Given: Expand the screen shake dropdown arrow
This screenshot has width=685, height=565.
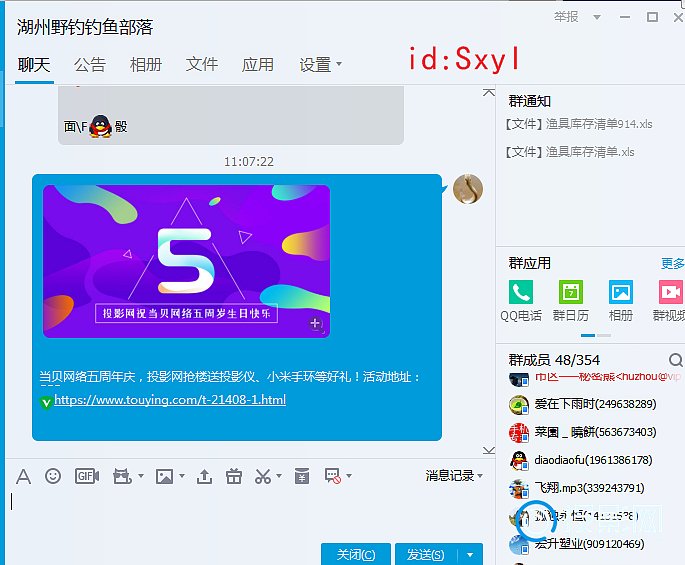Looking at the screenshot, I should point(141,476).
